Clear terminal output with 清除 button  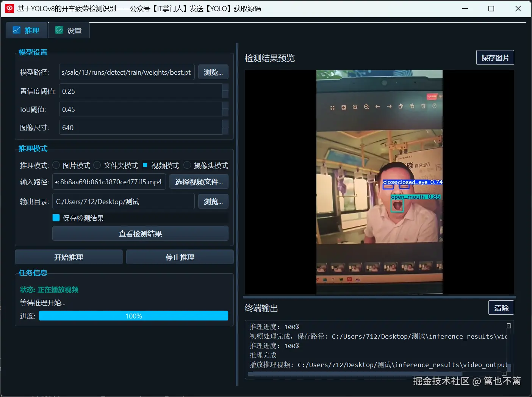pos(501,308)
